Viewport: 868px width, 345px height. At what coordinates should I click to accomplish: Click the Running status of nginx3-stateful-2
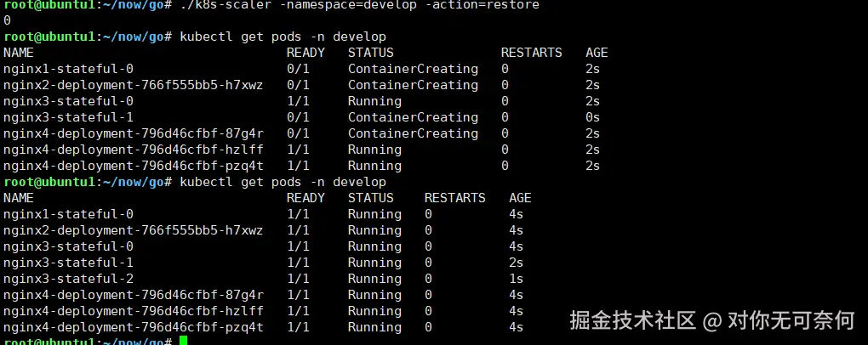[x=374, y=279]
